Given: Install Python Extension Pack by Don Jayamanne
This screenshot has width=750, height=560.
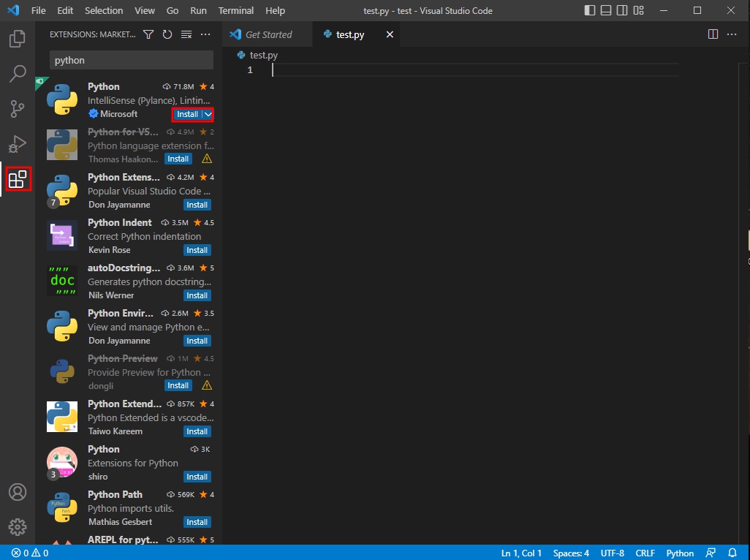Looking at the screenshot, I should tap(197, 205).
